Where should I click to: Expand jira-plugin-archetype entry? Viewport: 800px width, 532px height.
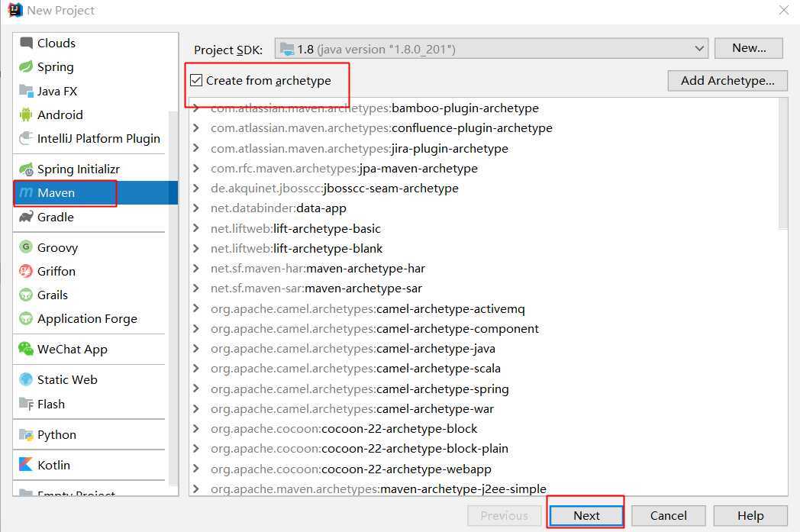tap(196, 148)
